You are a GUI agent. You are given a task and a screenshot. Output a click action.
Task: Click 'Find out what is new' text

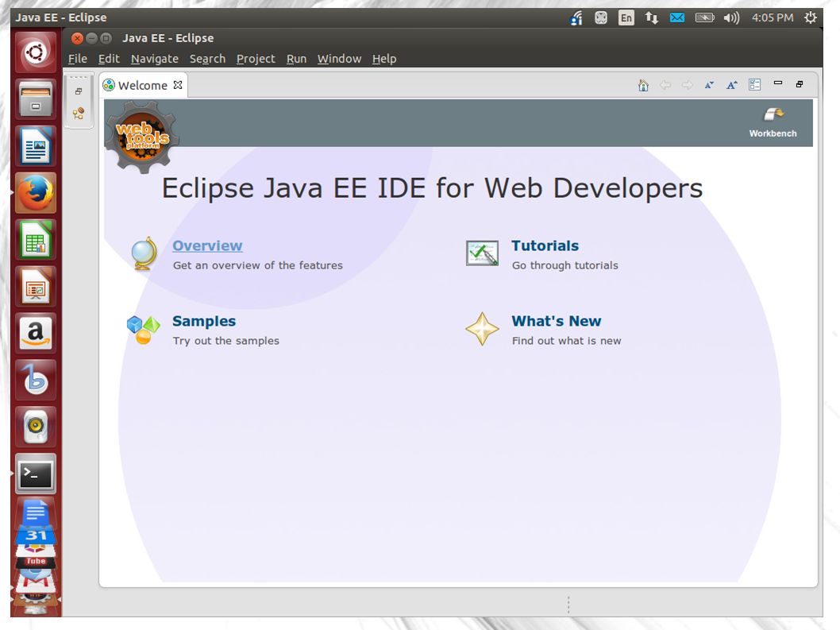point(566,341)
